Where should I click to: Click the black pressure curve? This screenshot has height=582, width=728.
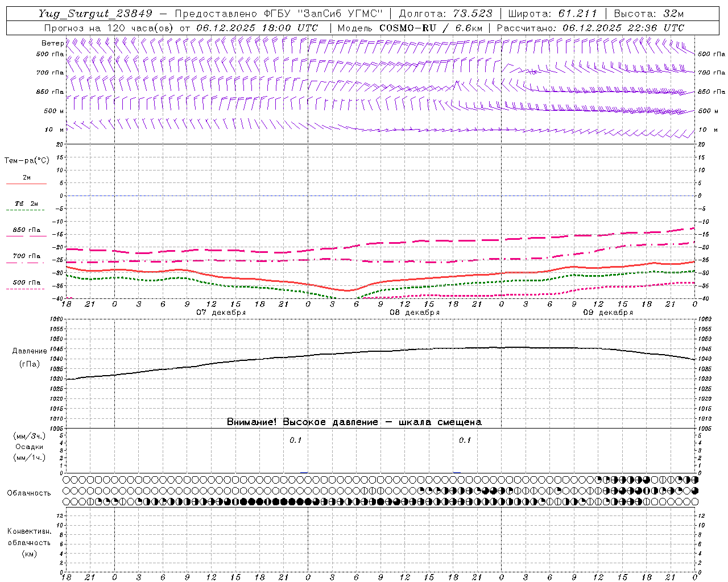click(381, 351)
